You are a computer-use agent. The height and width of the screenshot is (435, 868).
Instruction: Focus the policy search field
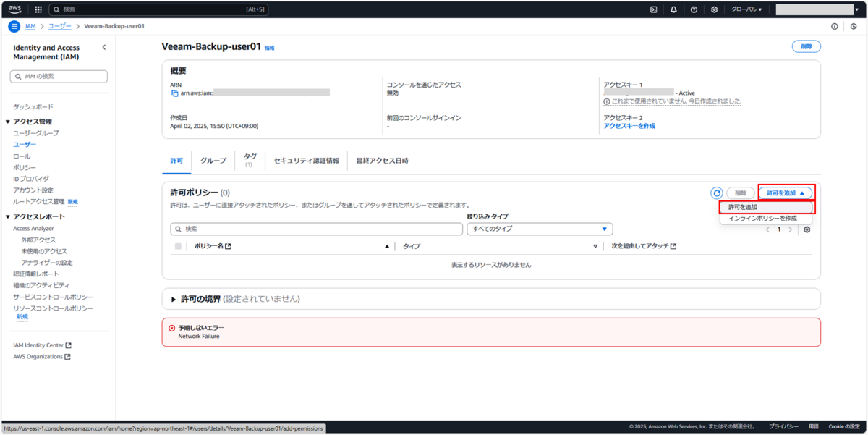(x=316, y=229)
